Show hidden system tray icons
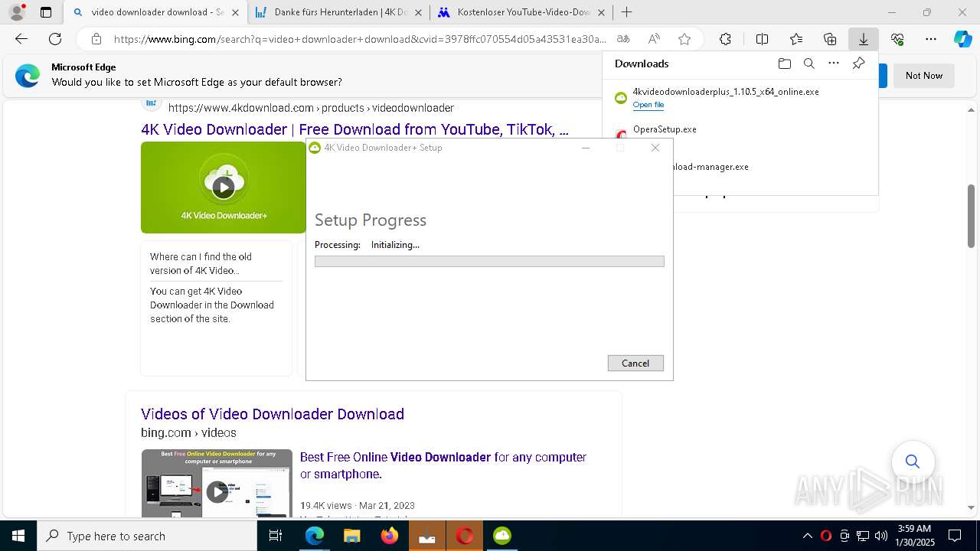 808,536
